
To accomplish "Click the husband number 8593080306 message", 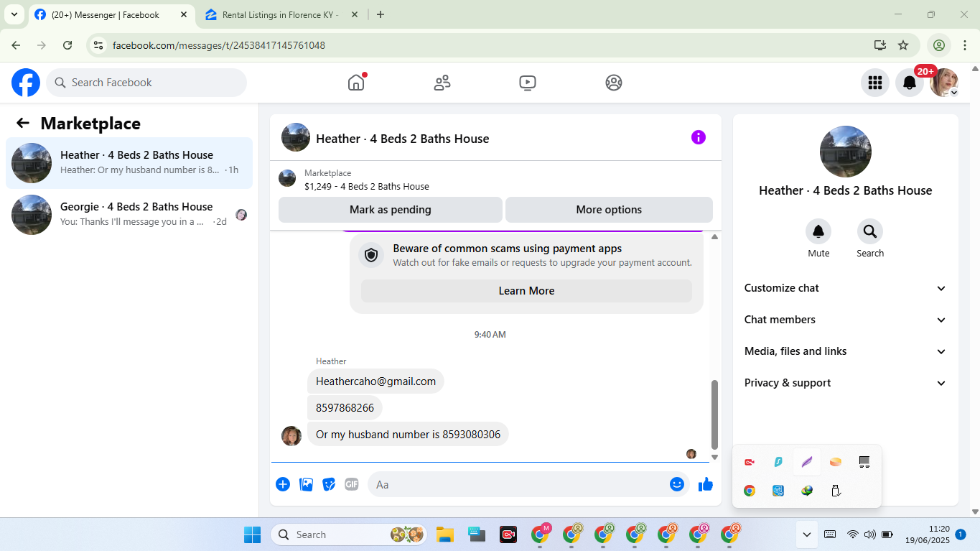I will (408, 435).
